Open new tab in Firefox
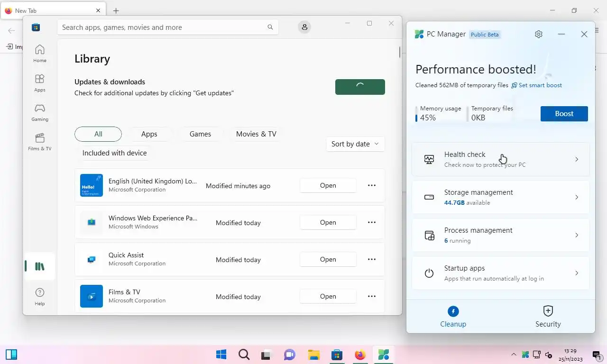The image size is (607, 364). [116, 10]
